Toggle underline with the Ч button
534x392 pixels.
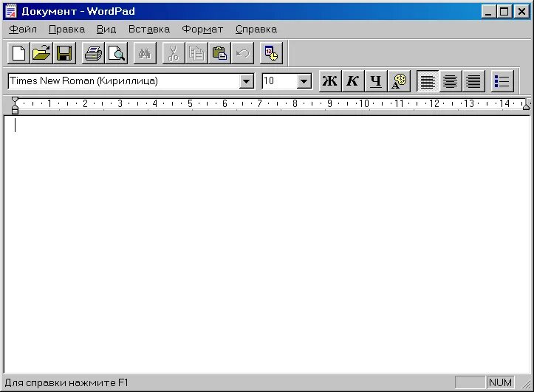376,81
